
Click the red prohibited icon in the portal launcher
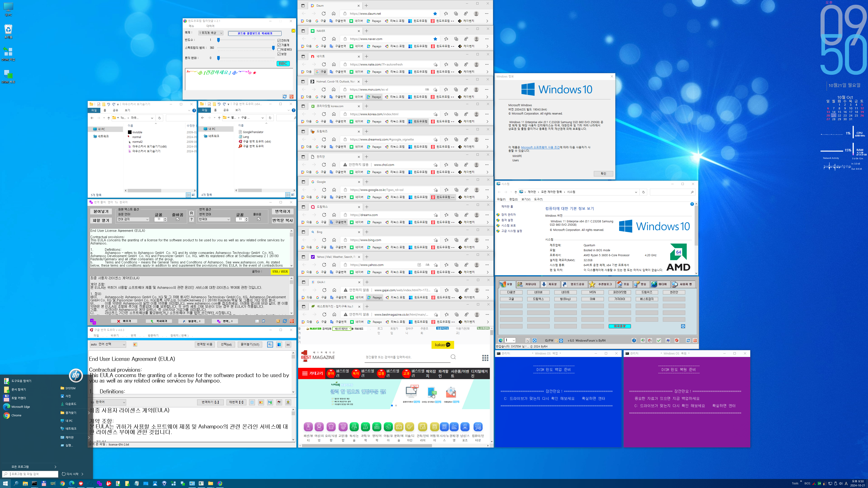tap(677, 340)
